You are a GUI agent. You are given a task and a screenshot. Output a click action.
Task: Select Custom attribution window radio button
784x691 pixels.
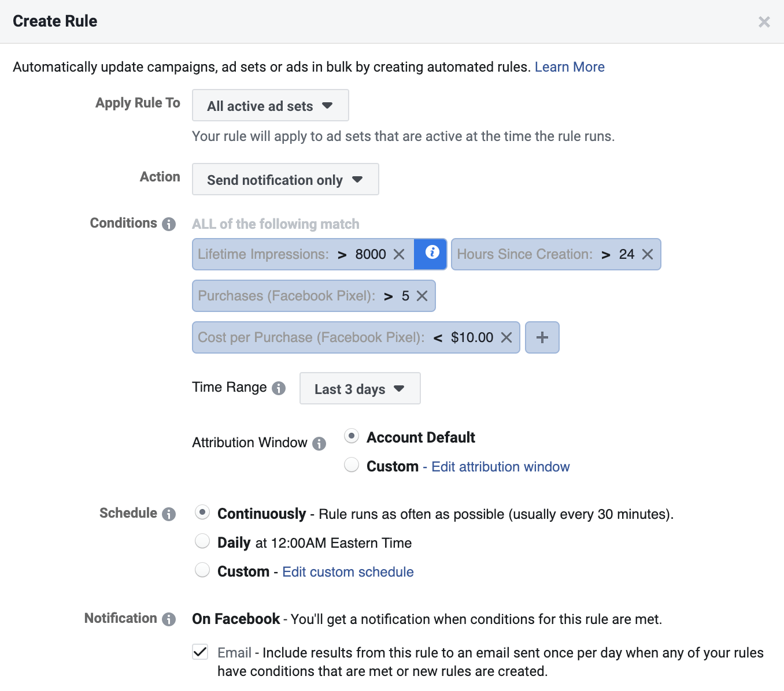tap(352, 465)
